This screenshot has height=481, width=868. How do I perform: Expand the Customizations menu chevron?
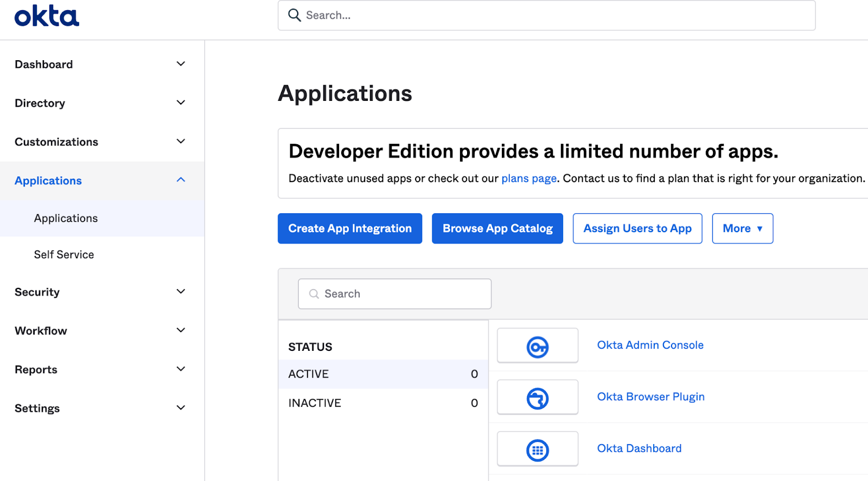point(181,142)
